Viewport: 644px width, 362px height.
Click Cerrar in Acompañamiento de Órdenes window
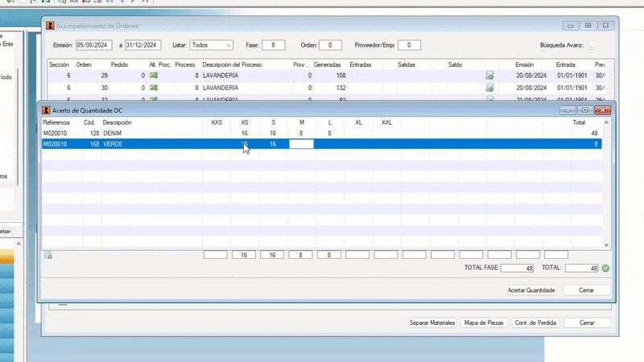[587, 323]
